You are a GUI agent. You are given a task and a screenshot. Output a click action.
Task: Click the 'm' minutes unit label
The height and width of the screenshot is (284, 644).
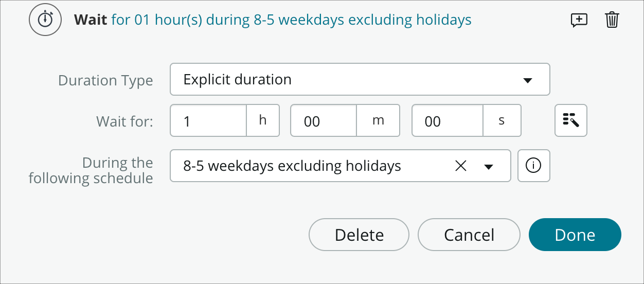coord(378,120)
